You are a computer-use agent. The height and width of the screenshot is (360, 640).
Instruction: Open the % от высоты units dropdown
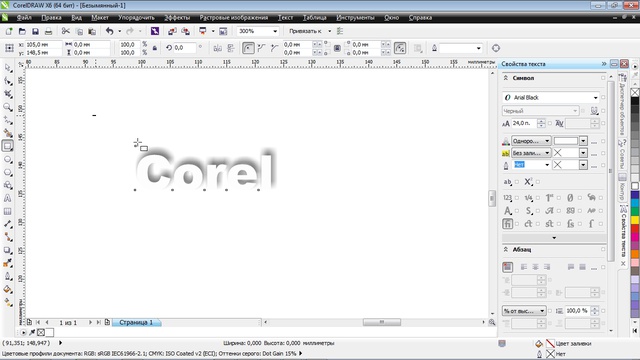coord(542,311)
